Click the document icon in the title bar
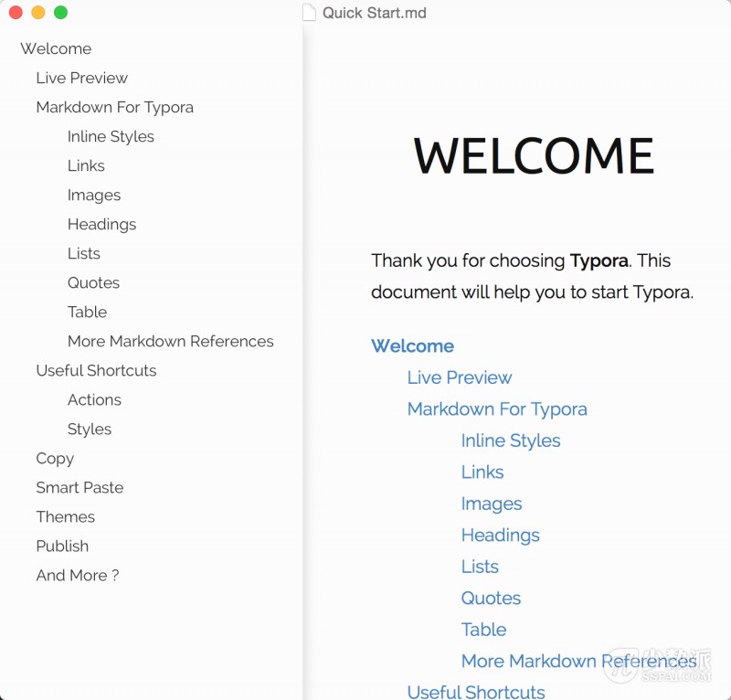The width and height of the screenshot is (731, 700). 309,13
